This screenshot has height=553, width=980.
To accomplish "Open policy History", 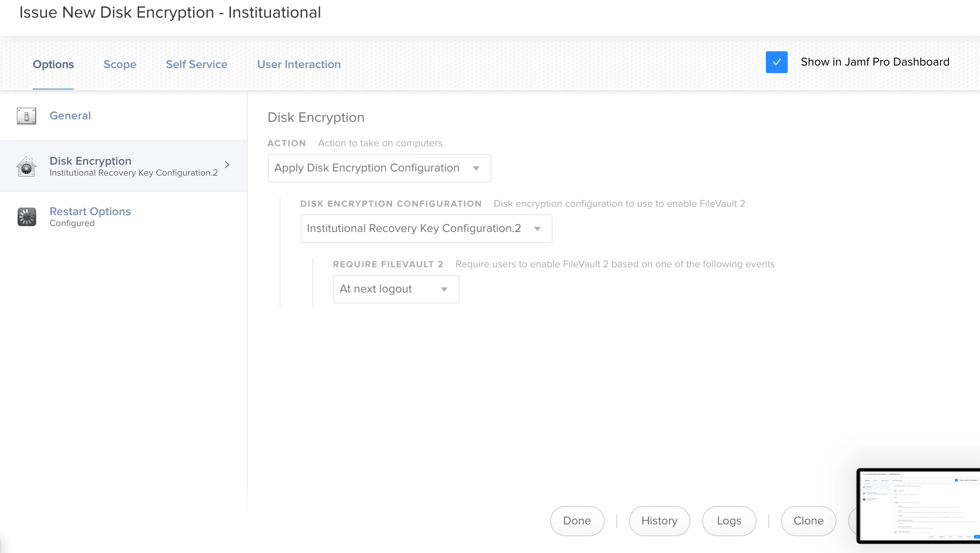I will pyautogui.click(x=659, y=521).
